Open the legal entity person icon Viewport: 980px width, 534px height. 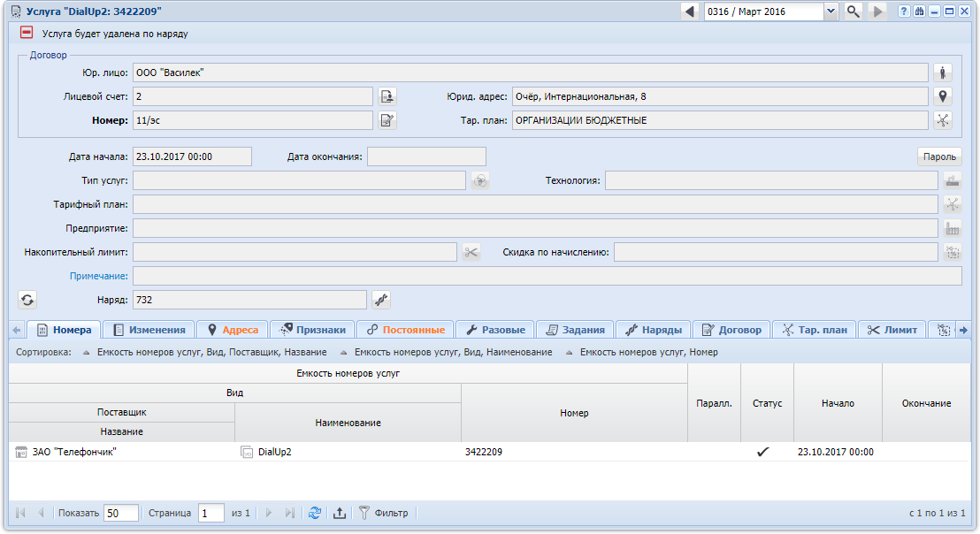coord(943,72)
